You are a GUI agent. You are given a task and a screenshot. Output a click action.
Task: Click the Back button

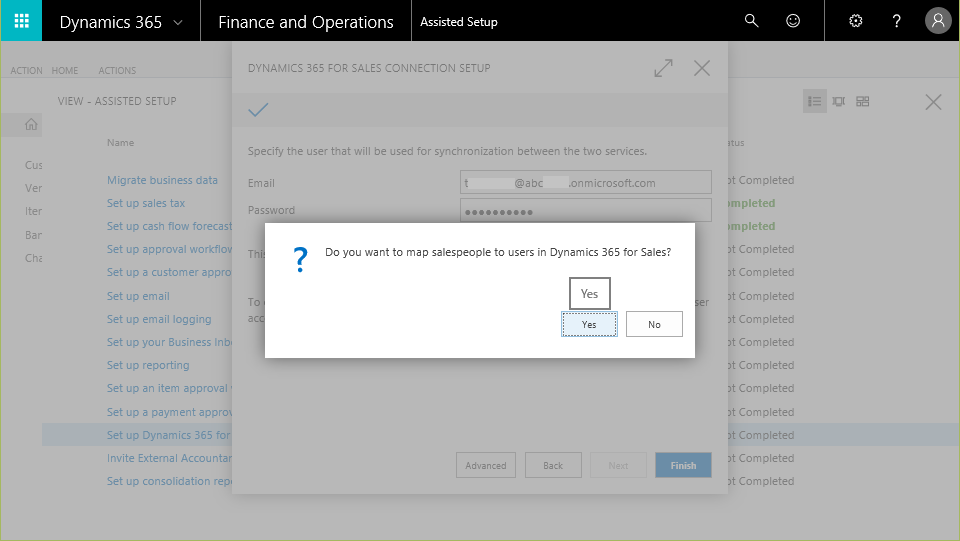tap(553, 465)
